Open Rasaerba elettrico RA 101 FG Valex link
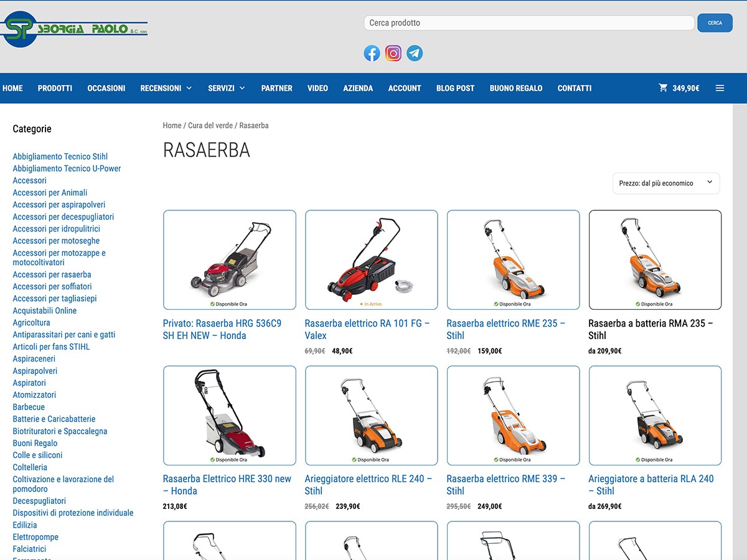Image resolution: width=747 pixels, height=560 pixels. click(x=367, y=330)
